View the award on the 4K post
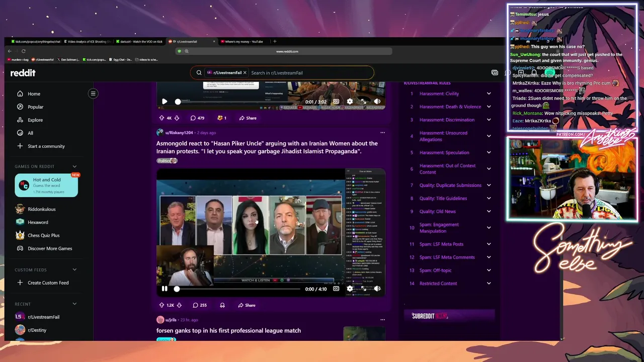 222,118
